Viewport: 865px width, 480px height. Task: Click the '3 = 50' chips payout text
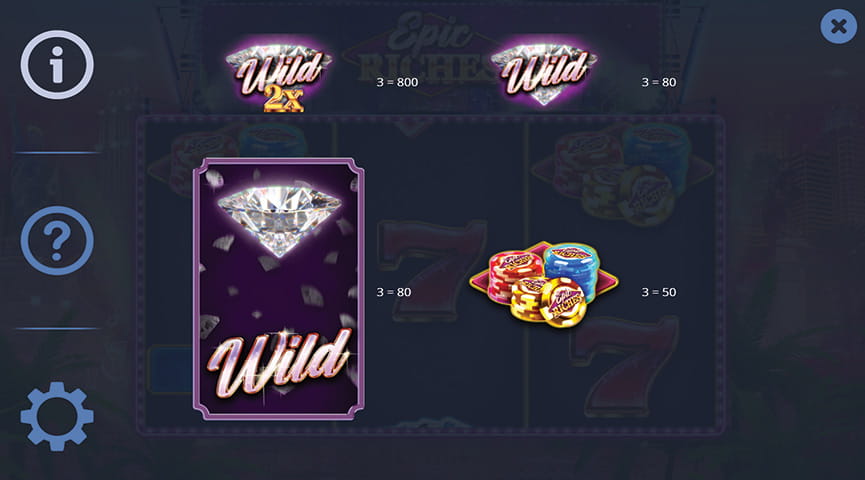659,292
